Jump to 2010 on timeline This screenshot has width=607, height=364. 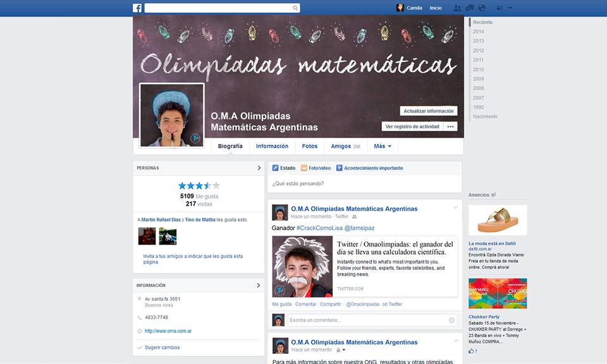click(x=479, y=70)
